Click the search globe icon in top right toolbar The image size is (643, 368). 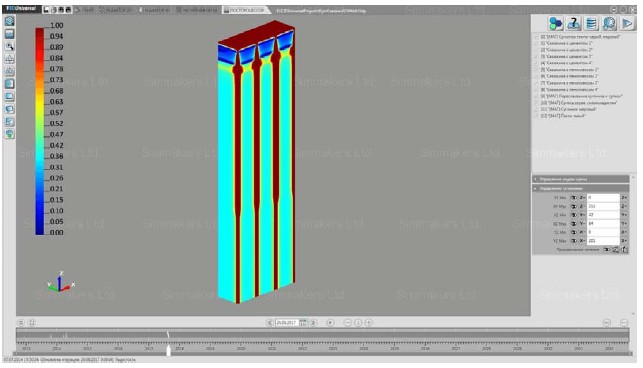(x=609, y=23)
